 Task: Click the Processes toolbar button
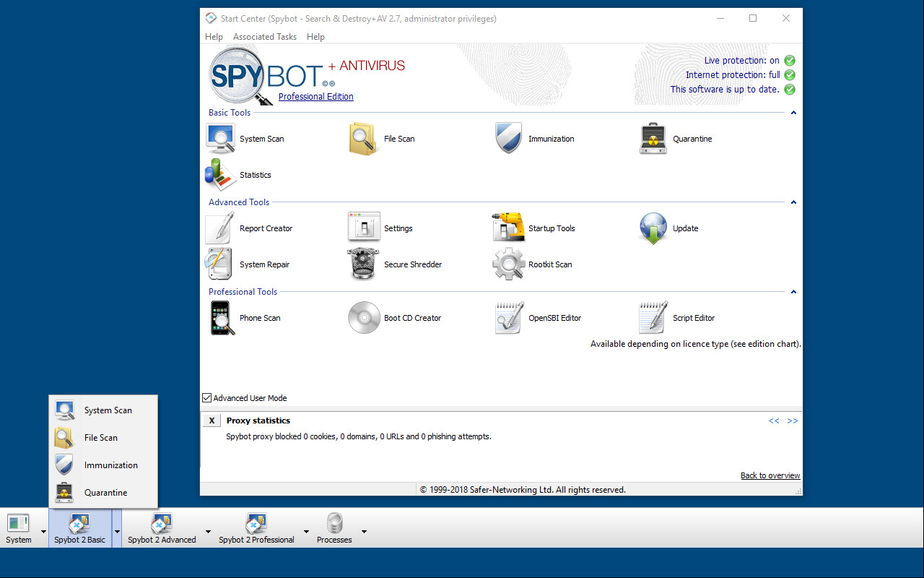tap(334, 528)
